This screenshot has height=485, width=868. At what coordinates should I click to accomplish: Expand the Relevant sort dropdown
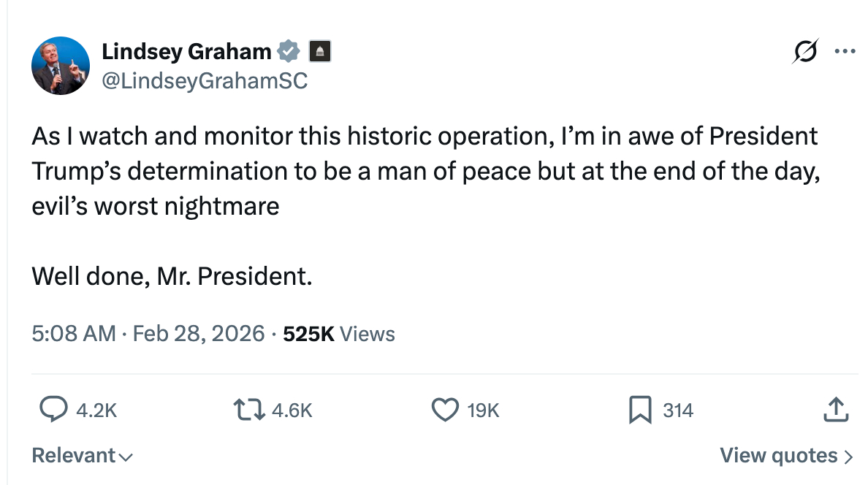(75, 456)
